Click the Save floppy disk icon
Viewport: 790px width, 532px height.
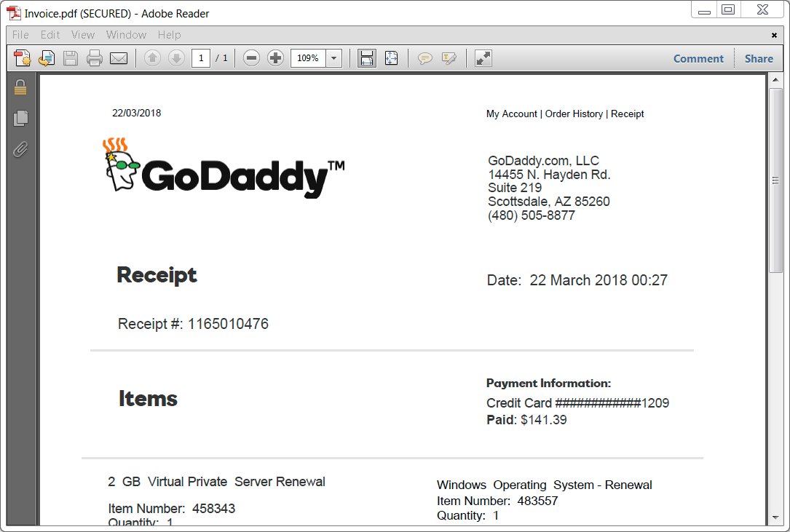click(71, 58)
